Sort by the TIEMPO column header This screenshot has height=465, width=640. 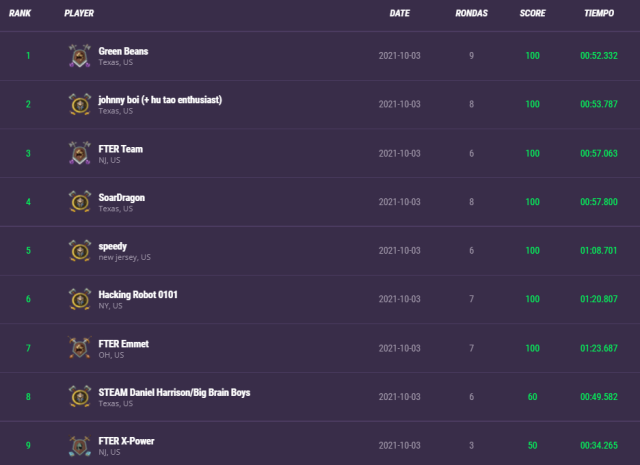[598, 14]
